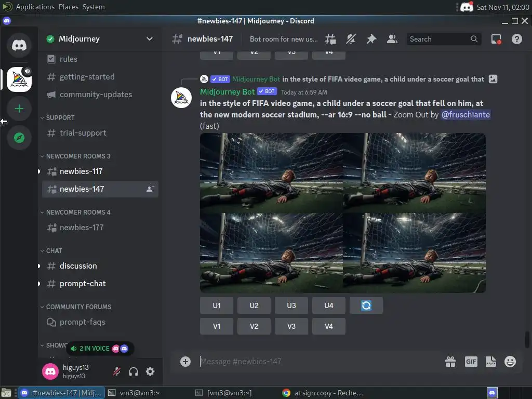The width and height of the screenshot is (532, 399).
Task: Open the Applications menu
Action: point(35,7)
